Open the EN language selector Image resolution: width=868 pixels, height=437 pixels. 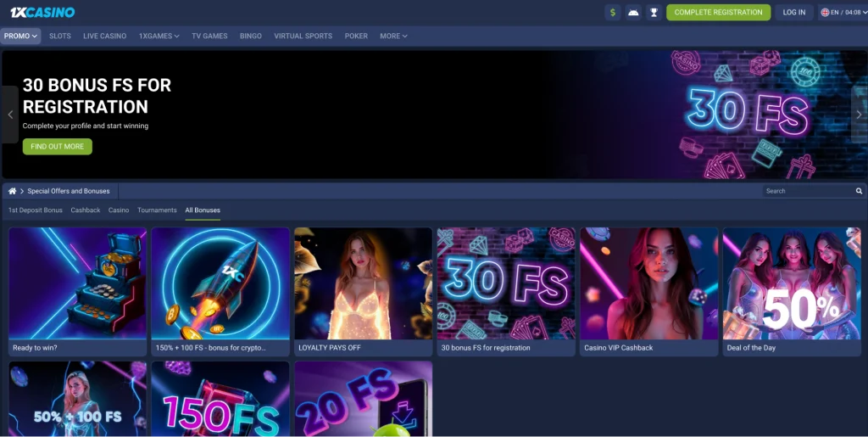pyautogui.click(x=840, y=13)
